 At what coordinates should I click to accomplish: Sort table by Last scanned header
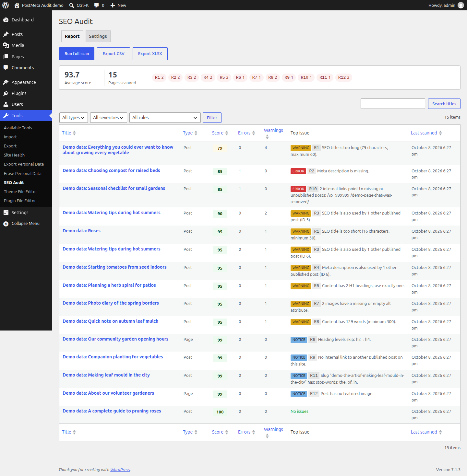click(x=426, y=133)
